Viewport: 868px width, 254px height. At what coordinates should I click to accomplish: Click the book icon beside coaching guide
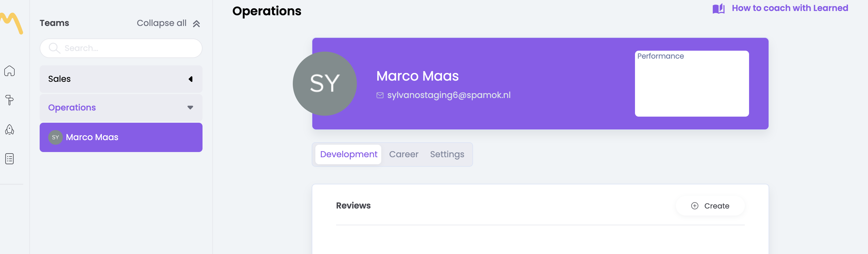(718, 9)
